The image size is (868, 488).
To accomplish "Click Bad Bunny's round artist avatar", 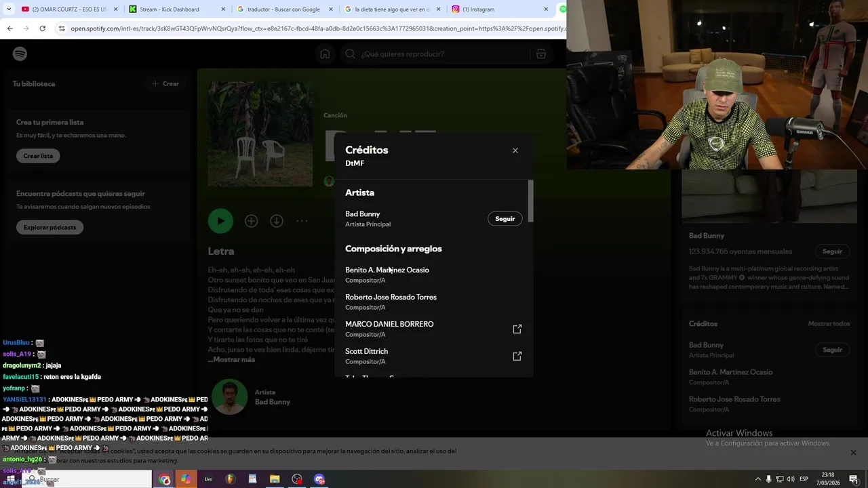I will coord(229,396).
